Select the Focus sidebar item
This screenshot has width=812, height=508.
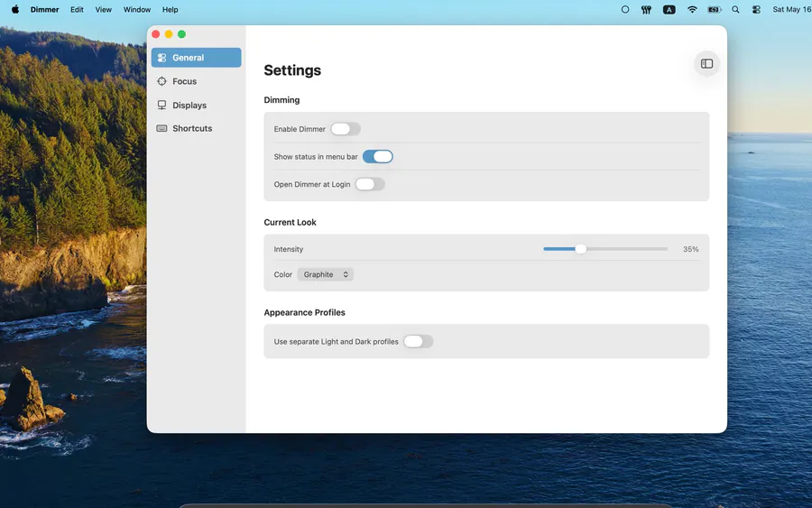[197, 81]
